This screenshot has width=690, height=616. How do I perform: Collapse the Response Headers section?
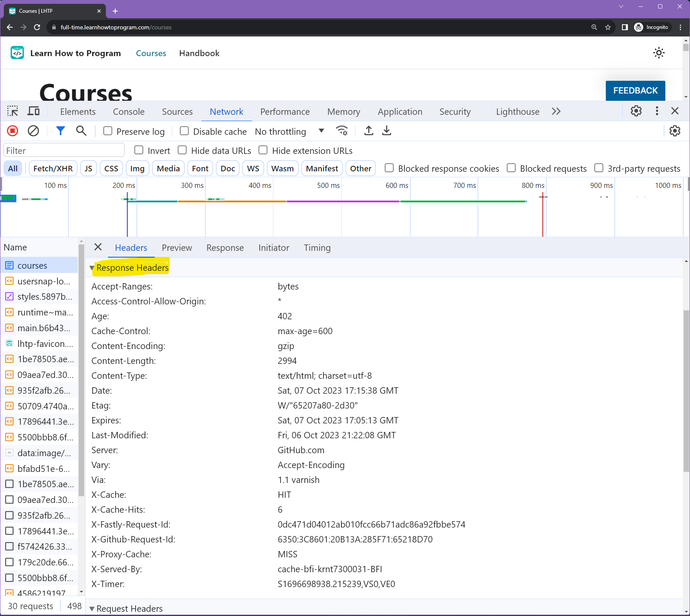tap(92, 268)
